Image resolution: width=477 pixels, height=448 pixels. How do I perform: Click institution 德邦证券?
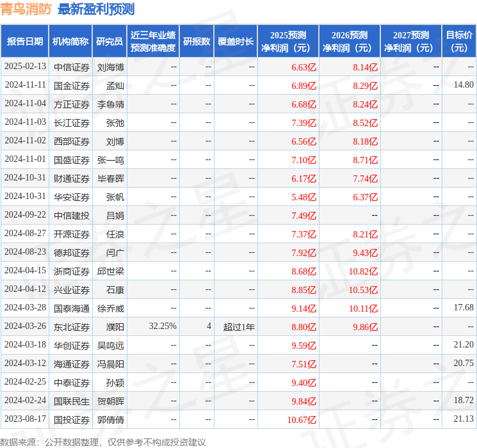point(72,253)
